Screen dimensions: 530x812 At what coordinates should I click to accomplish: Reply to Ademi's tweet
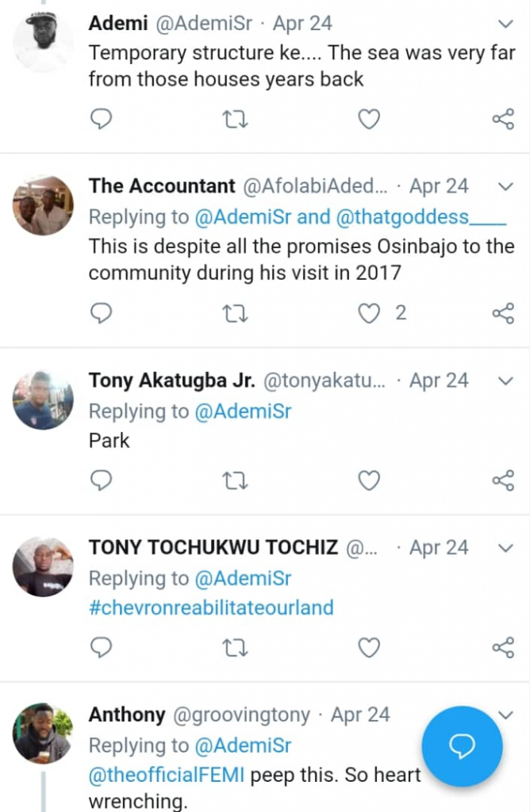[101, 120]
